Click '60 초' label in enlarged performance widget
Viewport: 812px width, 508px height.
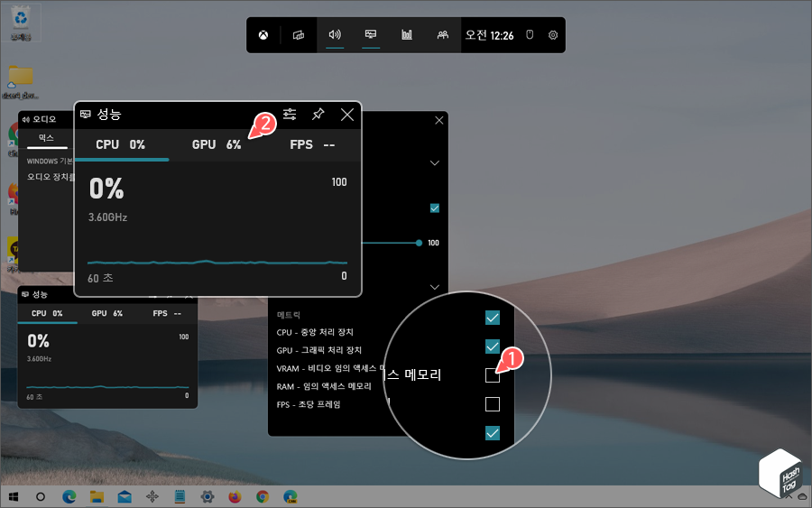(100, 278)
